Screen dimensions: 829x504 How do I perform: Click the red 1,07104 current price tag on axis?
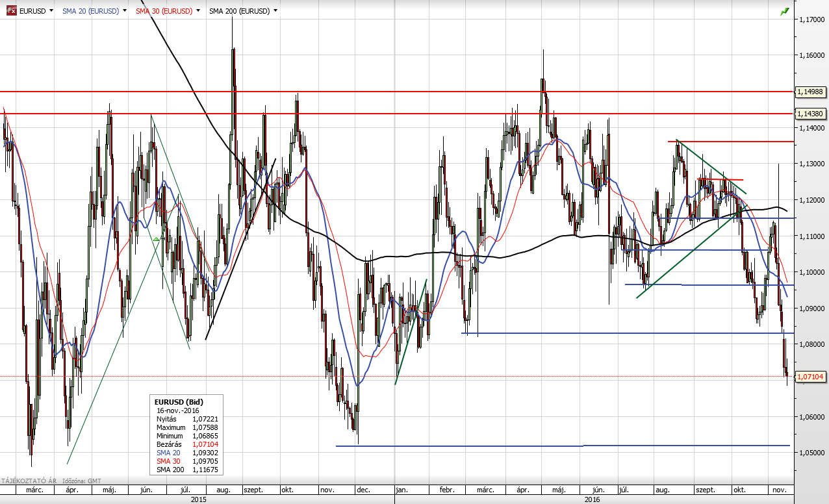[x=811, y=377]
